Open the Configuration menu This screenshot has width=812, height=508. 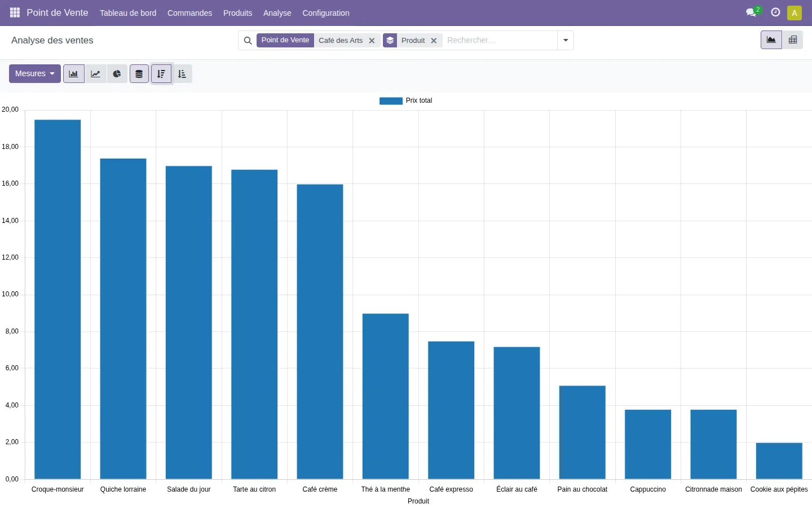(326, 13)
